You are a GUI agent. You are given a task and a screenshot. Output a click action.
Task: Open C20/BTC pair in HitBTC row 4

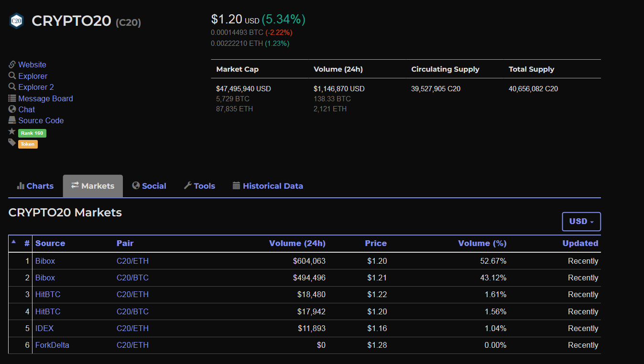click(x=132, y=311)
